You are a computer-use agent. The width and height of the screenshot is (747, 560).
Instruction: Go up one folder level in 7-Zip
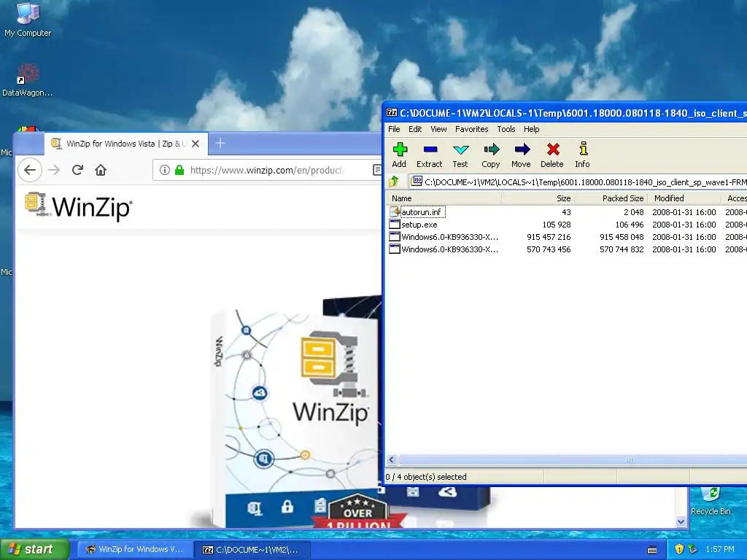[x=394, y=182]
